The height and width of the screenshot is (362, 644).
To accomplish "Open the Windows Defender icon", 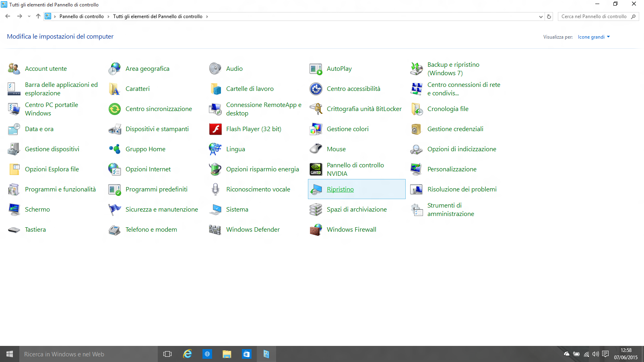I will click(215, 230).
